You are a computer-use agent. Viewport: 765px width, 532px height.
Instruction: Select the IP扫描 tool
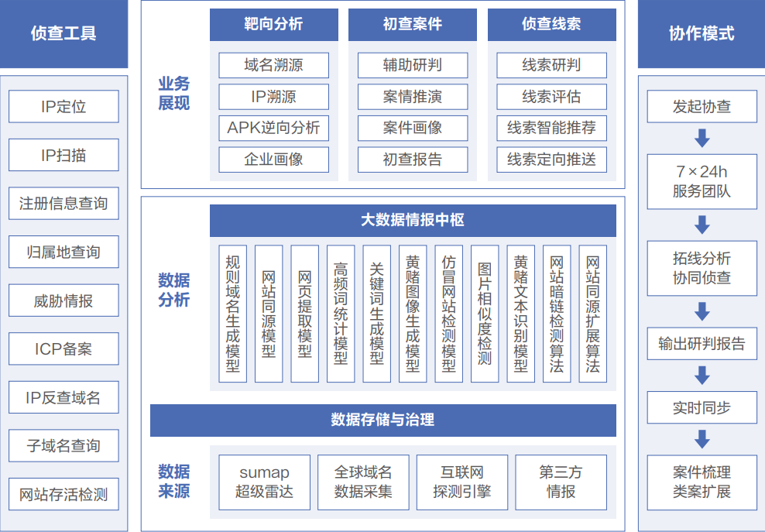(x=63, y=155)
